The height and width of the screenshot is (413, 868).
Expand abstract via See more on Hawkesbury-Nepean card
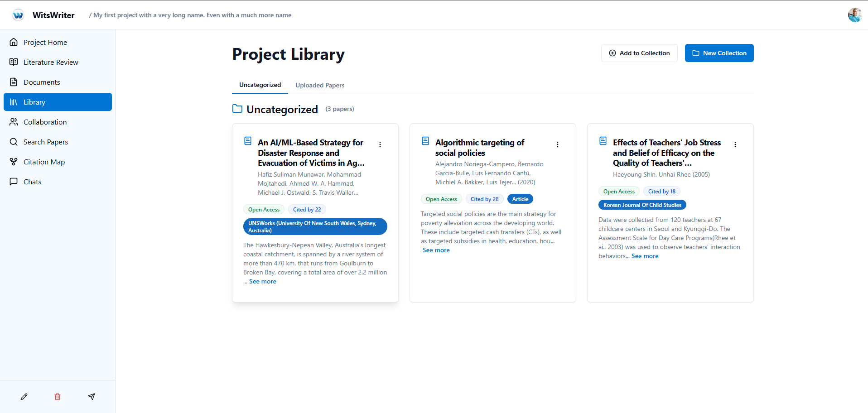pyautogui.click(x=262, y=281)
